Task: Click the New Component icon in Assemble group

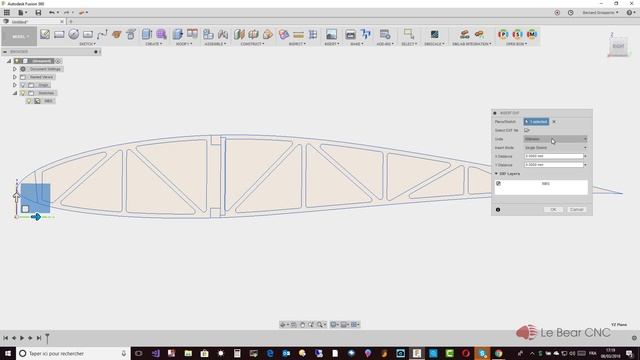Action: 208,34
